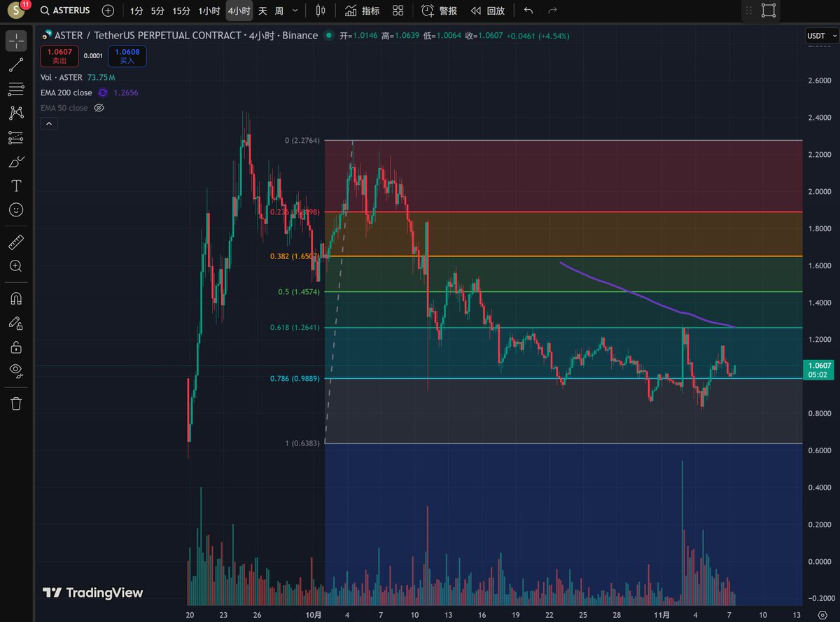Viewport: 840px width, 622px height.
Task: Toggle lock all drawings
Action: [x=16, y=347]
